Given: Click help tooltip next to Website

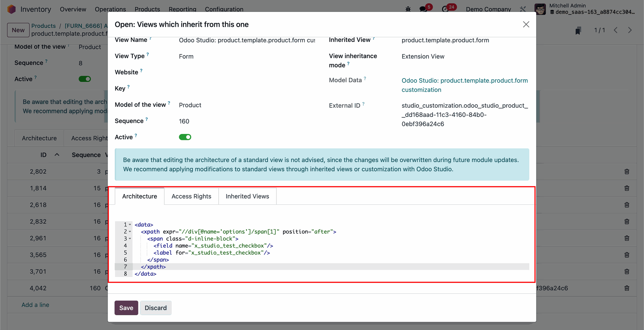Looking at the screenshot, I should [x=141, y=70].
